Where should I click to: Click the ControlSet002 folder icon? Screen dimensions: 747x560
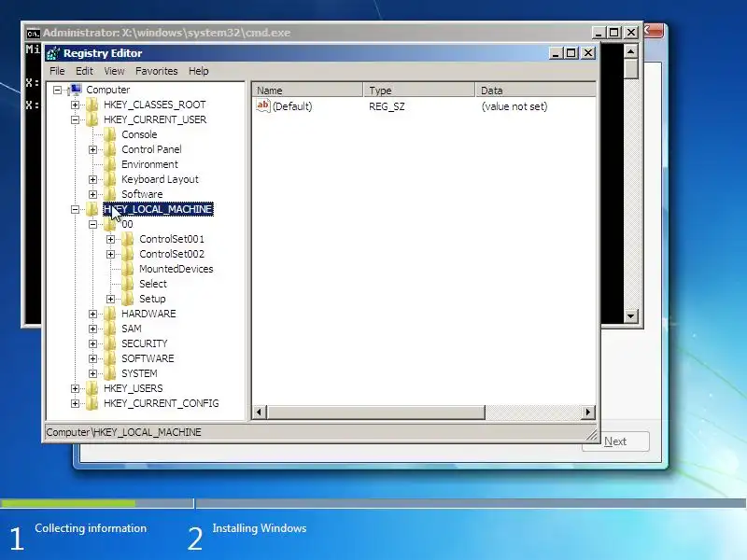click(x=128, y=254)
